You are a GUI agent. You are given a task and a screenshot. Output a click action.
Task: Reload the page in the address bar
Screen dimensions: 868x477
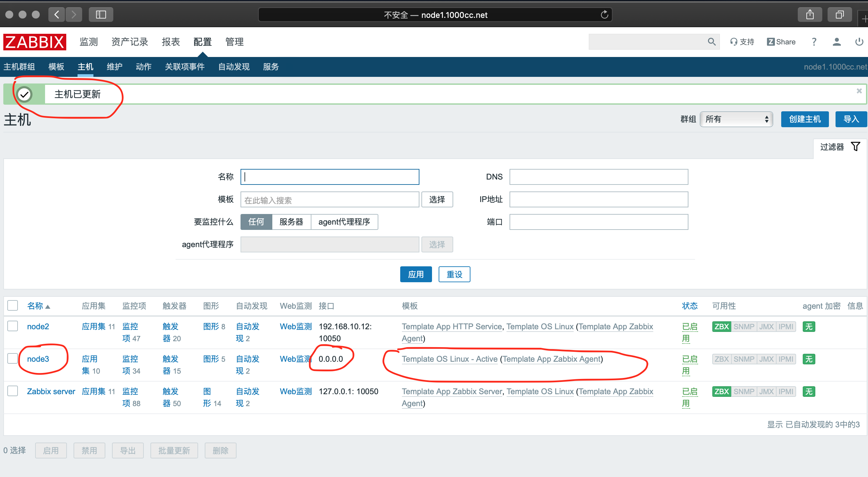604,15
